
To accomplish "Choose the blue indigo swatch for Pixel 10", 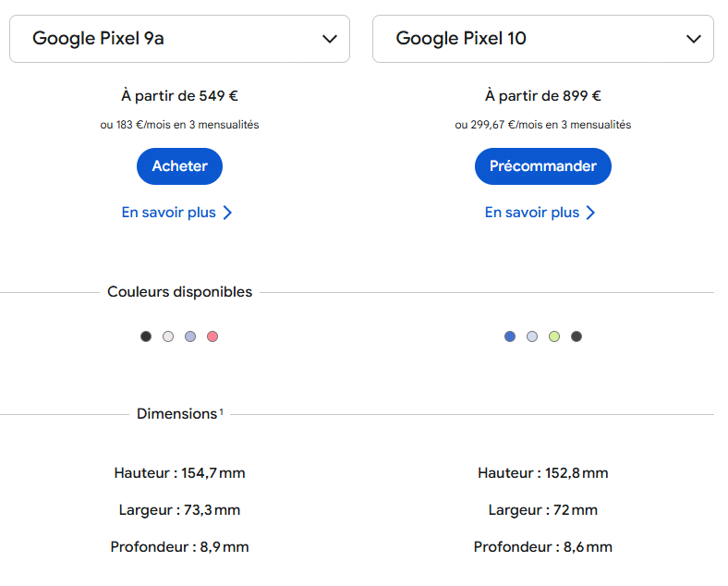I will pos(510,336).
